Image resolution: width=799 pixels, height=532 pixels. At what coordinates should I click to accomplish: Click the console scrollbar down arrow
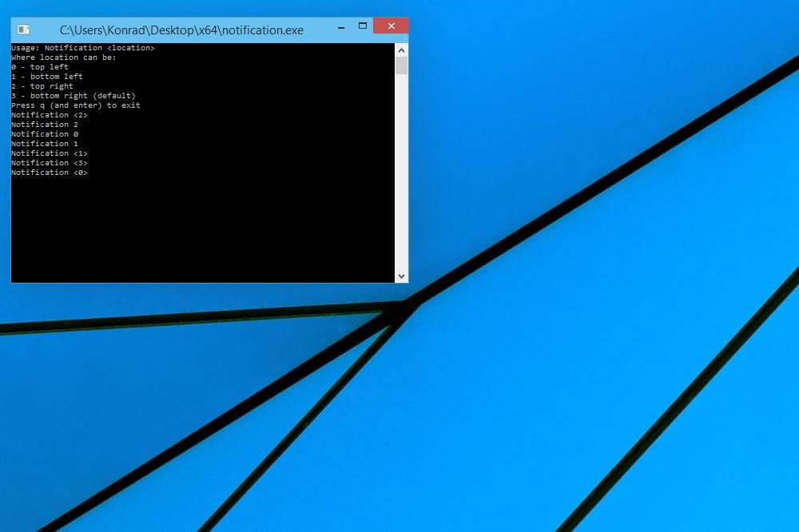402,276
